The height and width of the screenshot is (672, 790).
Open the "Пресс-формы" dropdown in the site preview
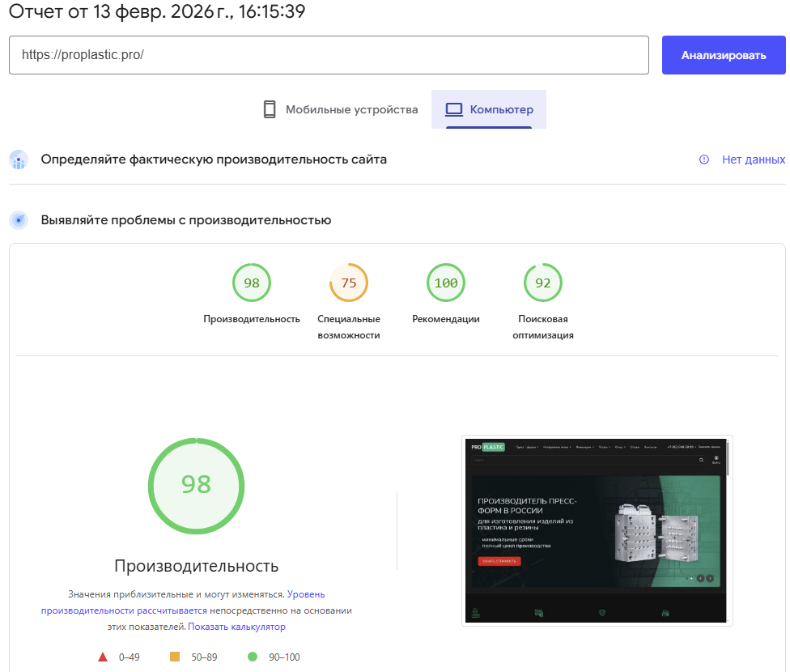[x=527, y=446]
